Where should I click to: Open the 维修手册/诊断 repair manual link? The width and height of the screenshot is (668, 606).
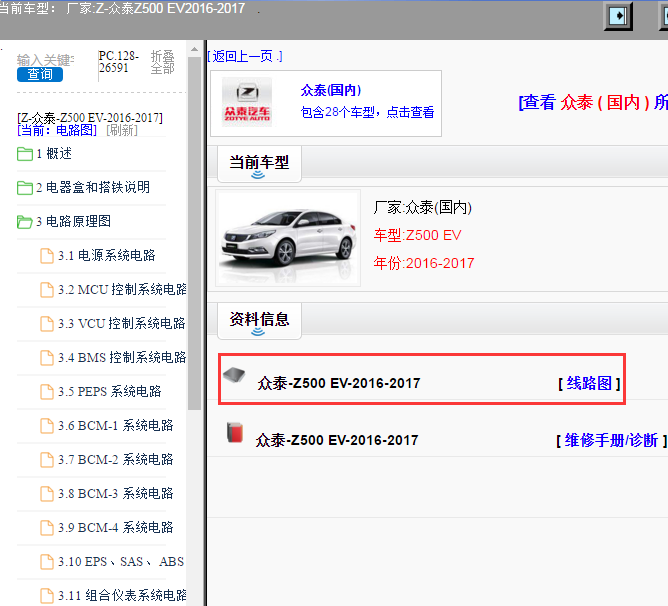pos(611,440)
